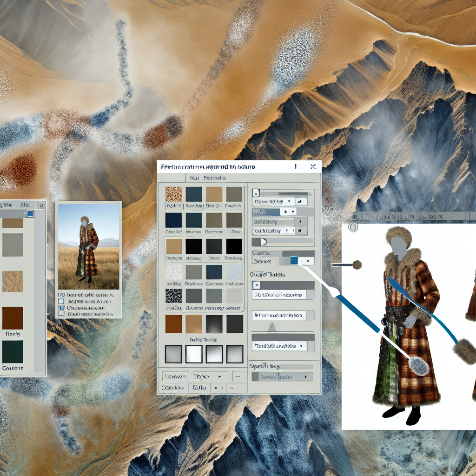Select the round brown brush tip handle
This screenshot has height=476, width=476.
pyautogui.click(x=357, y=265)
